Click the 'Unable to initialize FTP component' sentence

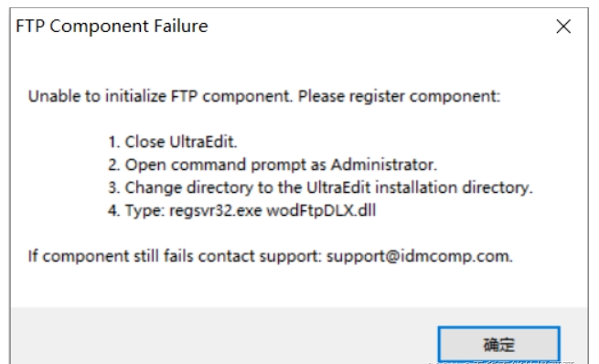[160, 96]
